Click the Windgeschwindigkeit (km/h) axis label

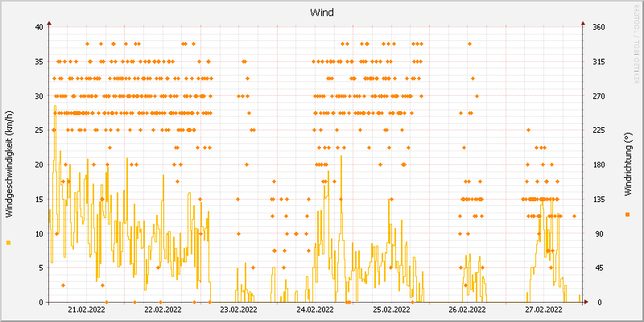point(9,165)
